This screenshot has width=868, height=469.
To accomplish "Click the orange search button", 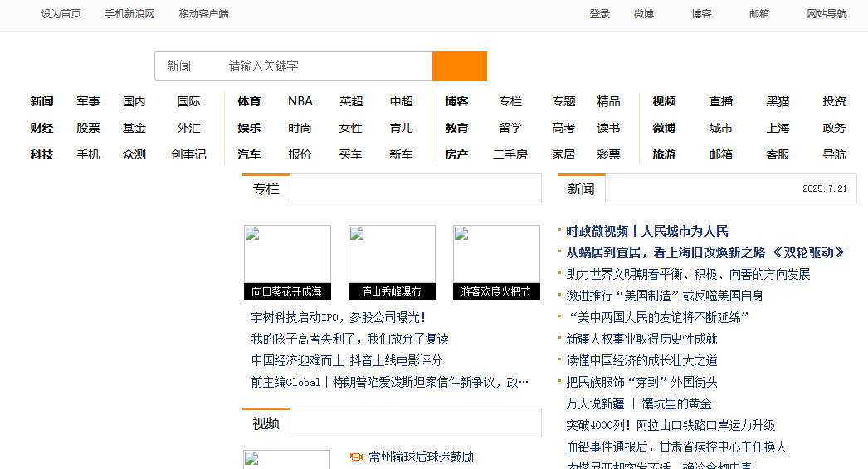I will click(460, 66).
